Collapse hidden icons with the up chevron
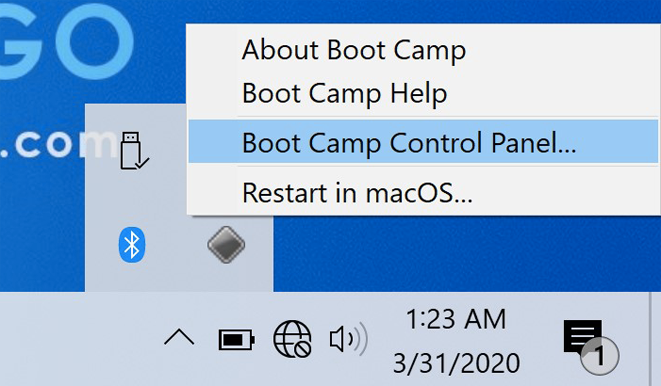Image resolution: width=661 pixels, height=386 pixels. click(179, 338)
